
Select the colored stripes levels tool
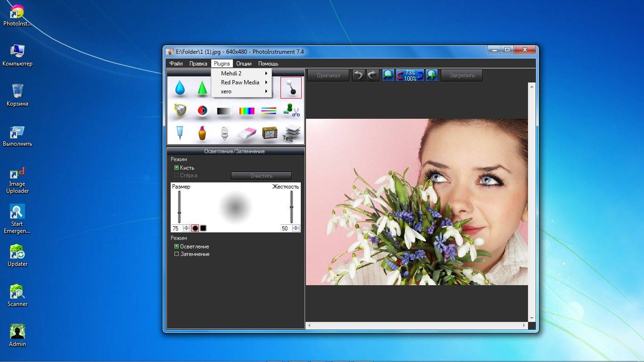pos(269,111)
